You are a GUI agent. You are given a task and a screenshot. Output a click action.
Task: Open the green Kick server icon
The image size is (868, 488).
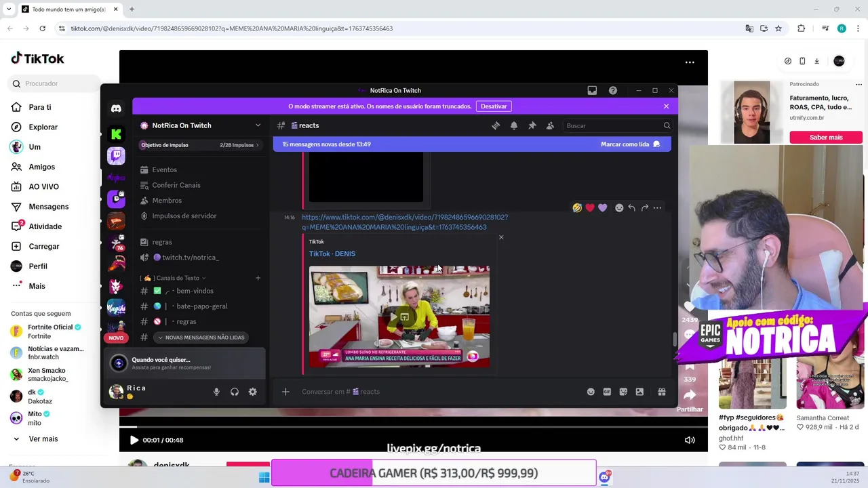116,134
